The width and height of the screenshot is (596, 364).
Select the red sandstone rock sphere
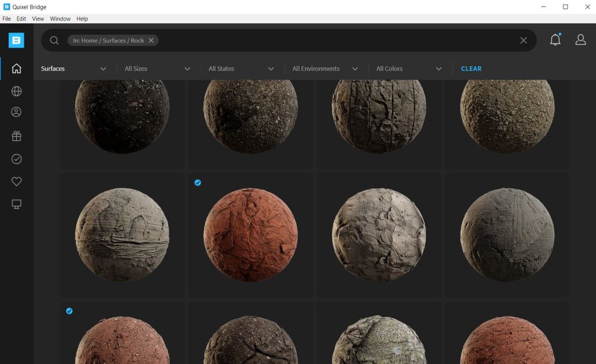250,234
